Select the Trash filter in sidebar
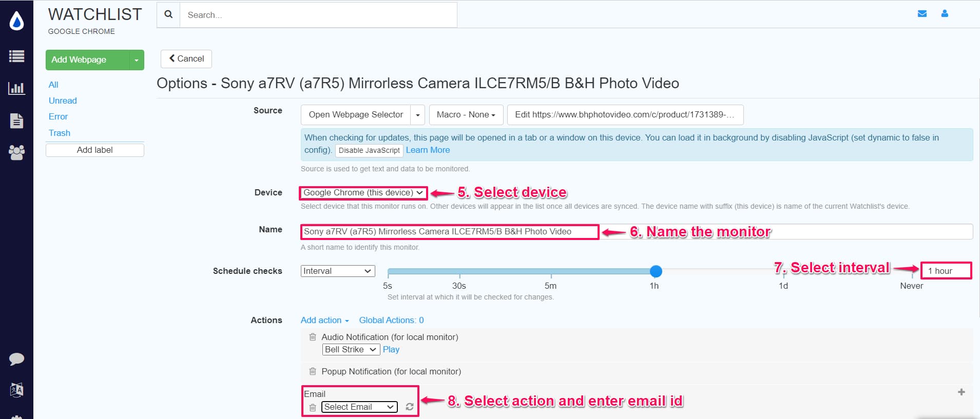 tap(59, 133)
